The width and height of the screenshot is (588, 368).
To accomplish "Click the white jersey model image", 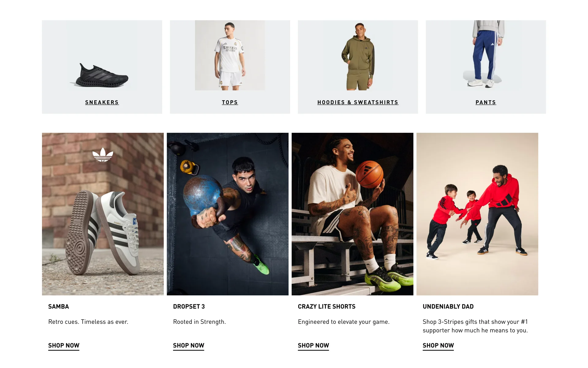I will 230,56.
